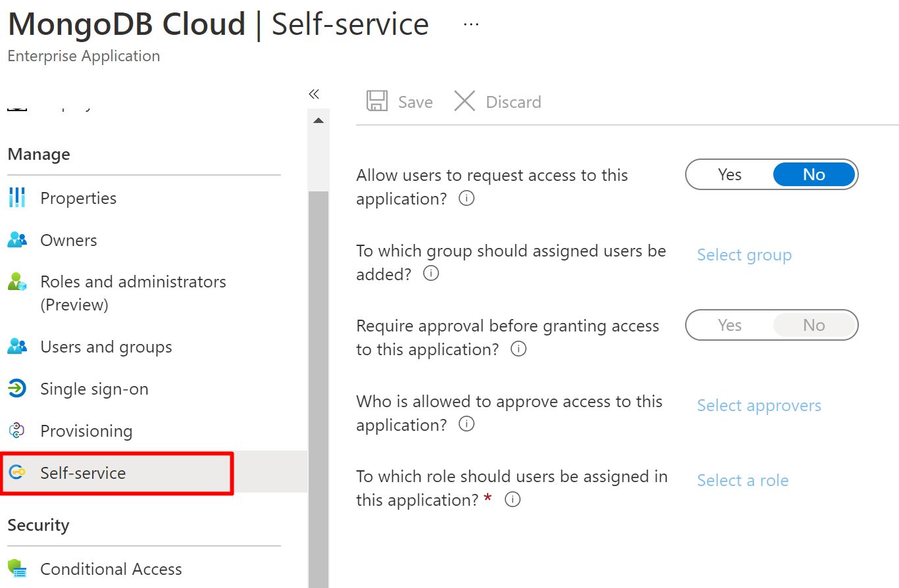Image resolution: width=899 pixels, height=588 pixels.
Task: Set 'Allow users to request access' to Yes
Action: coord(729,175)
